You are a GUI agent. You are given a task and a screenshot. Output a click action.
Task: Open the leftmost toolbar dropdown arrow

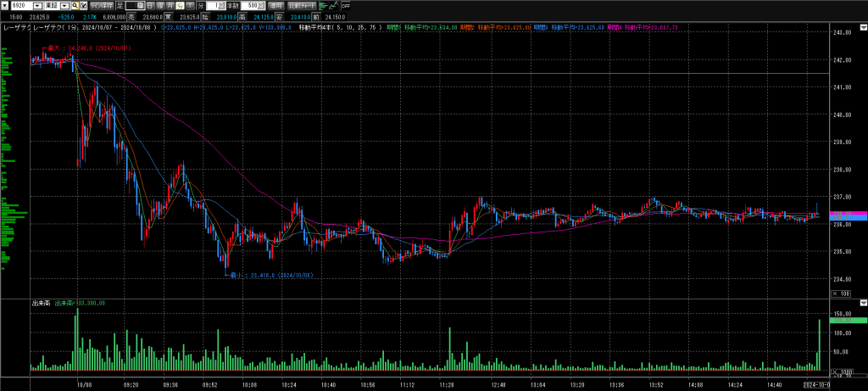tap(4, 5)
